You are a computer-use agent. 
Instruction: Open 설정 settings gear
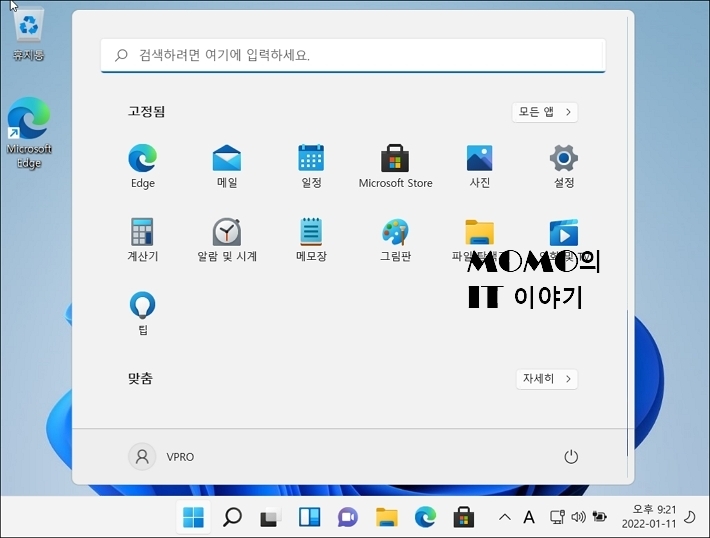pos(564,165)
